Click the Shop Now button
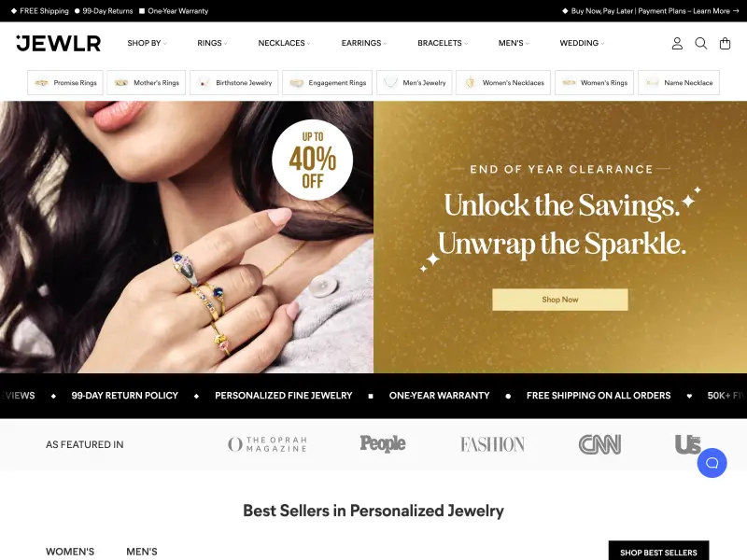This screenshot has height=560, width=747. pyautogui.click(x=559, y=300)
